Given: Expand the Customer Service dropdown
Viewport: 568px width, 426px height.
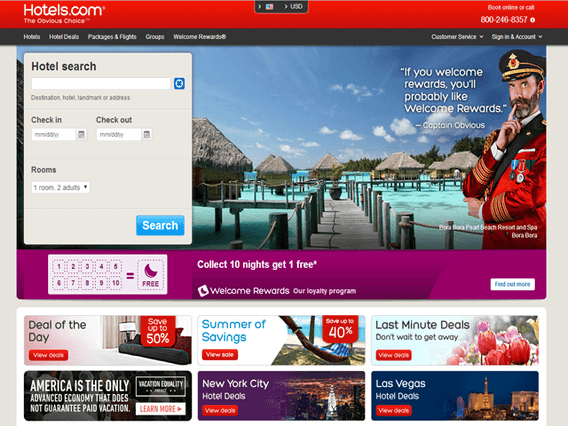Looking at the screenshot, I should (457, 37).
